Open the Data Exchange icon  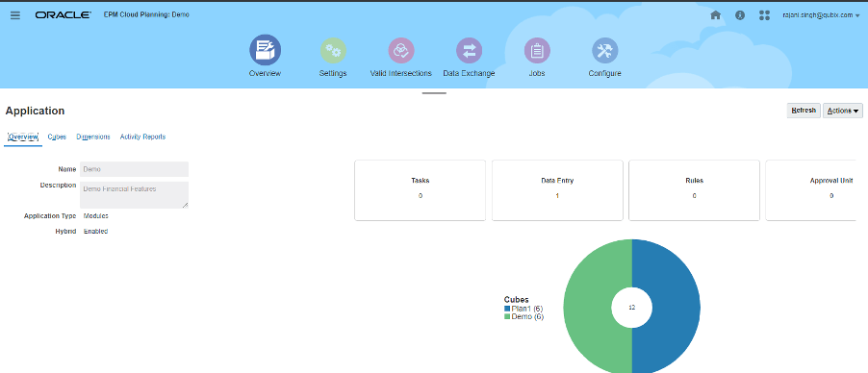tap(469, 51)
